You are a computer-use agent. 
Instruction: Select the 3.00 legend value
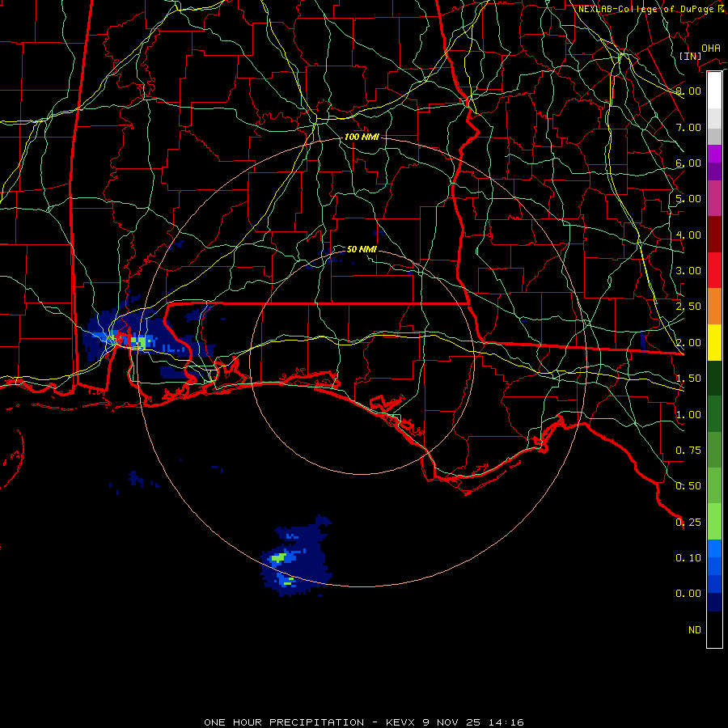coord(688,271)
